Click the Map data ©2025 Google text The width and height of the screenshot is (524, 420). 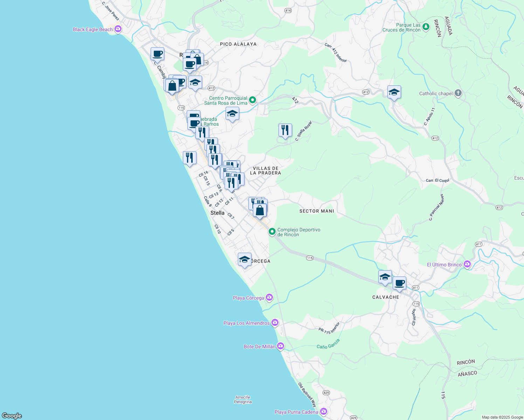502,417
